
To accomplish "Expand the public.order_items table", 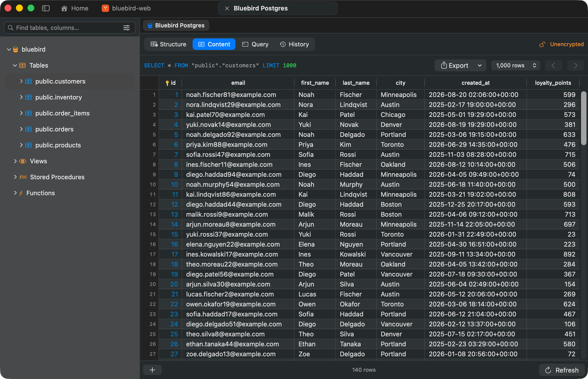I will point(21,113).
